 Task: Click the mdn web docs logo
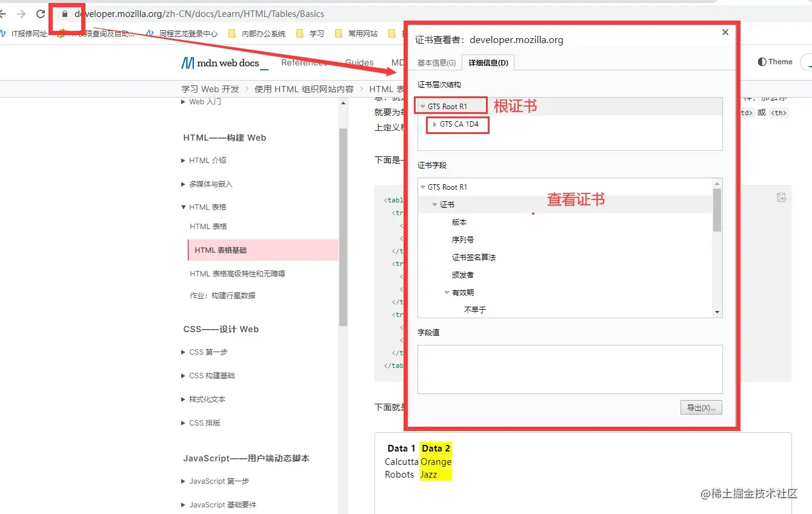(225, 63)
